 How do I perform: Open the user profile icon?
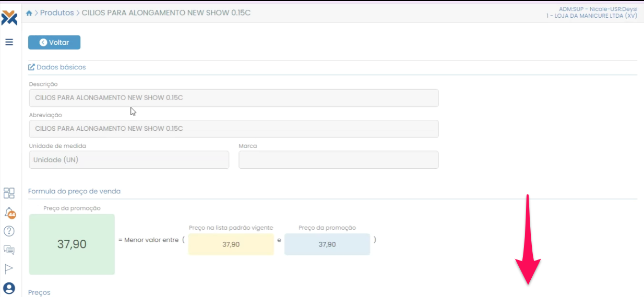click(x=9, y=288)
